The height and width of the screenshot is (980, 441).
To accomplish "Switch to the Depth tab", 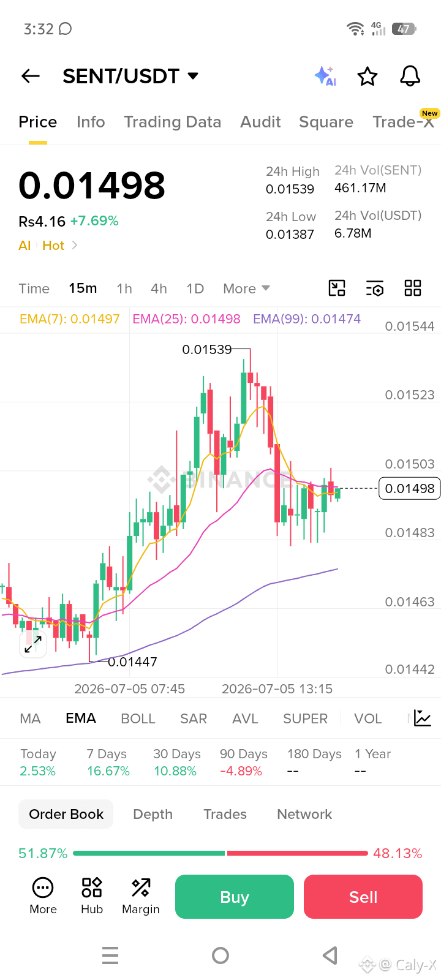I will [153, 814].
